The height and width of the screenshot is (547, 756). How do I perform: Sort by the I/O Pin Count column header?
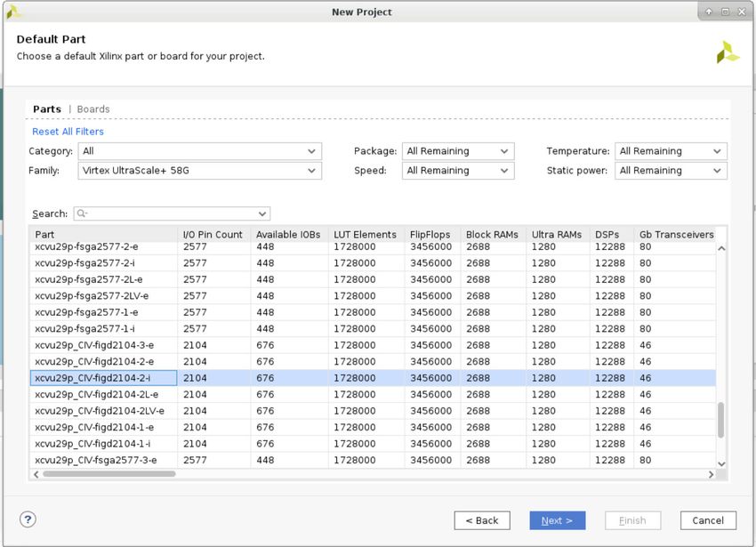(x=213, y=235)
